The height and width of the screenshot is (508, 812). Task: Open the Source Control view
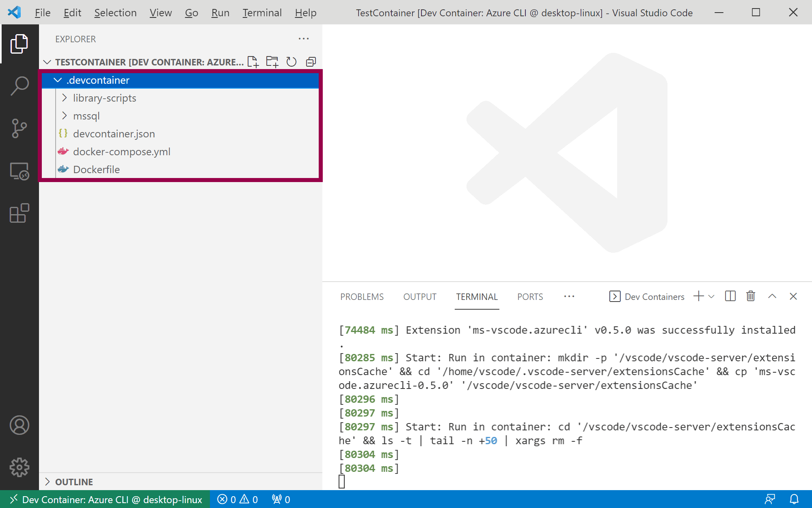pos(19,128)
